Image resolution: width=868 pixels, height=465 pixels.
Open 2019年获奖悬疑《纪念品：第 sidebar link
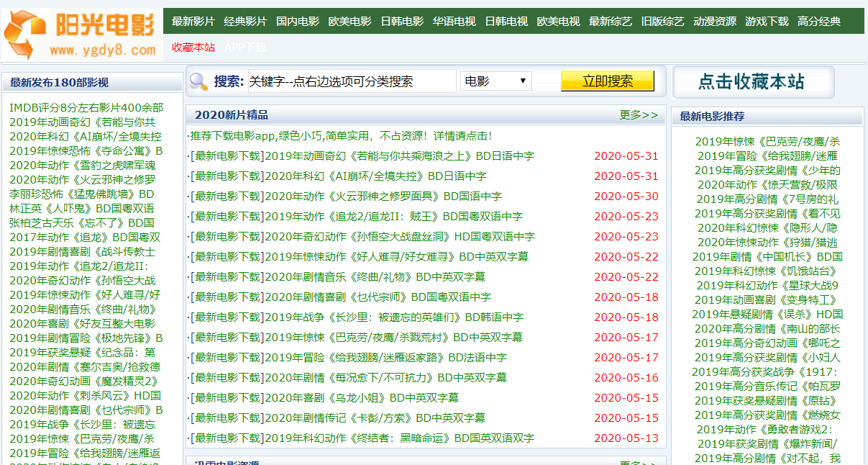point(82,352)
